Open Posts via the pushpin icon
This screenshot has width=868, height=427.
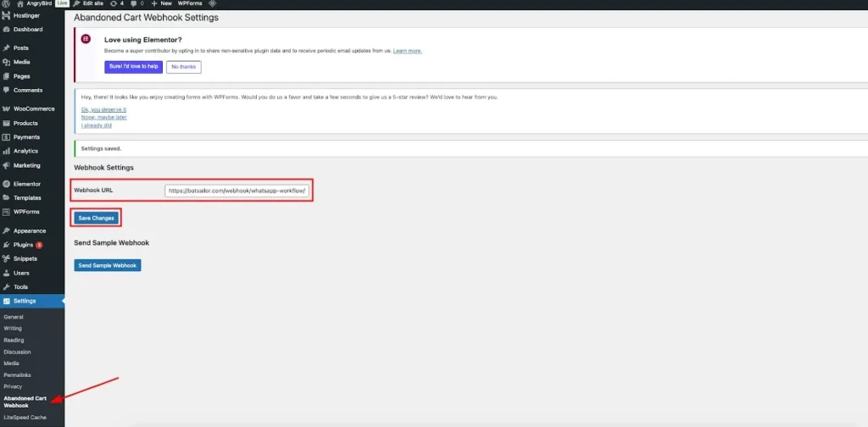click(x=6, y=48)
